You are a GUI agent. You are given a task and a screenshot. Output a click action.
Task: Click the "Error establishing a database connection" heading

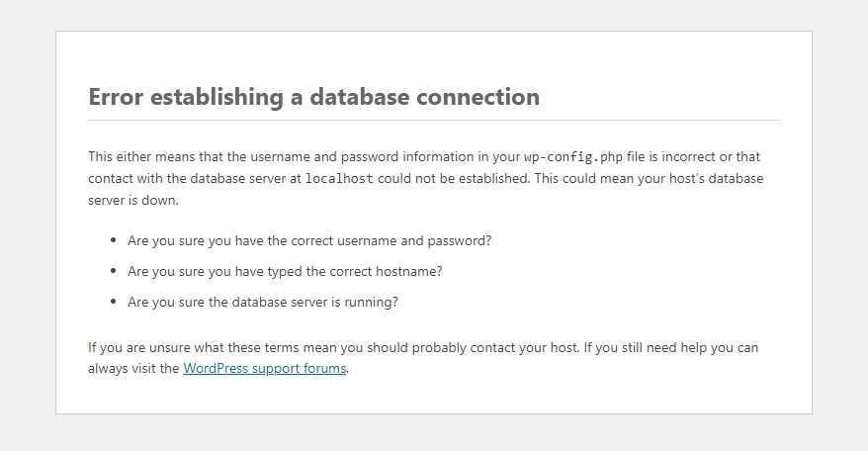pos(313,97)
